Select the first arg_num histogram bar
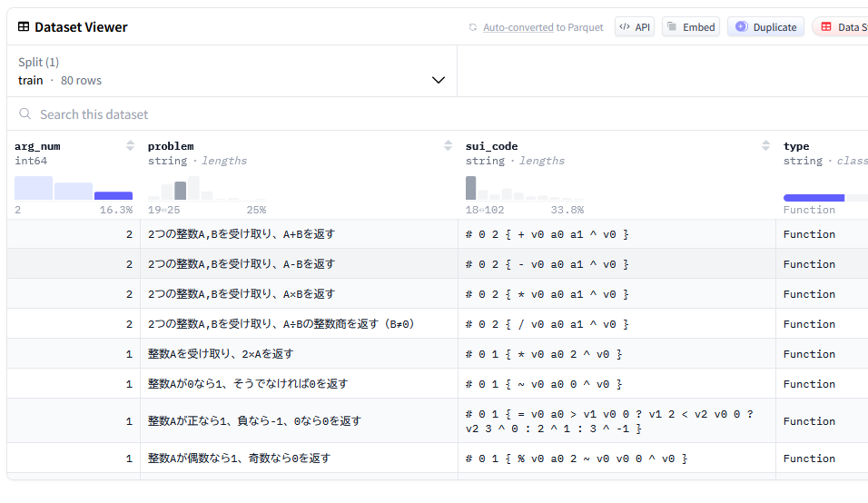The height and width of the screenshot is (503, 868). [x=34, y=188]
